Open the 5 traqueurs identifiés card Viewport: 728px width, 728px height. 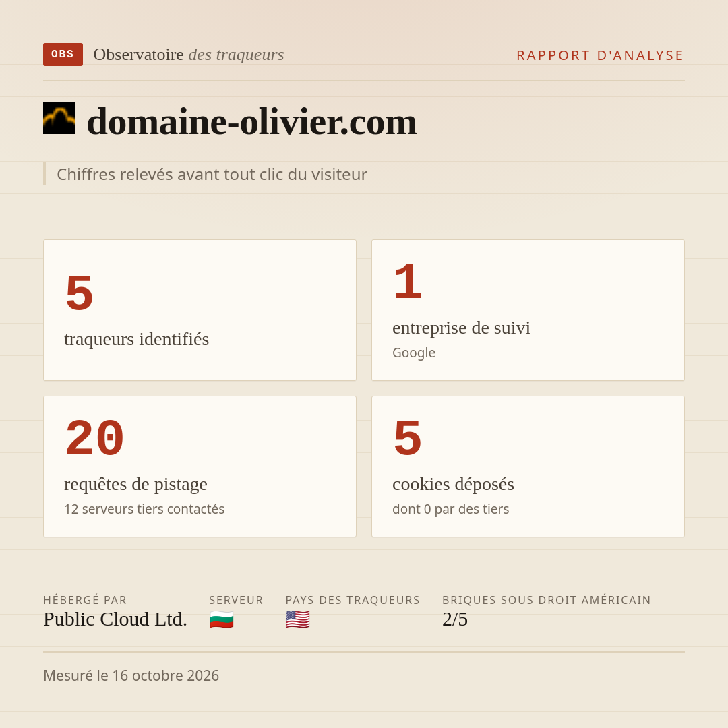coord(200,310)
